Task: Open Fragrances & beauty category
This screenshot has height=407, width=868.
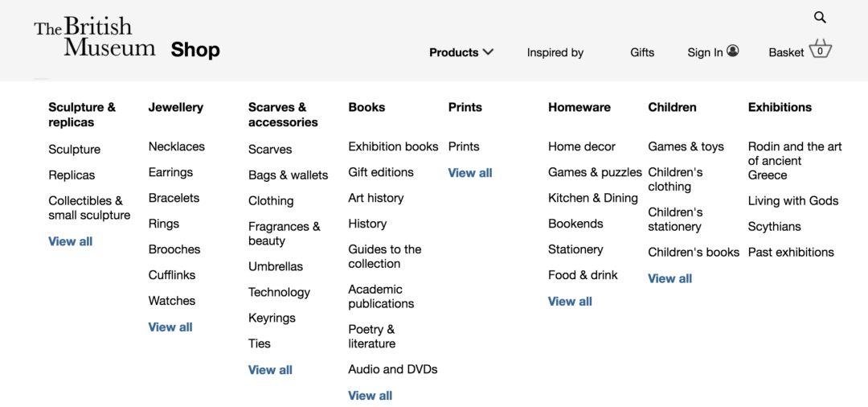Action: [x=284, y=233]
